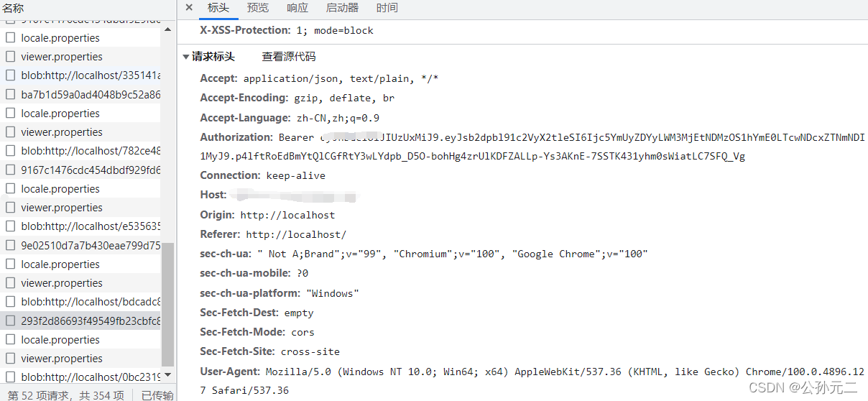Click the Accept-Encoding header line
868x401 pixels.
pos(297,98)
